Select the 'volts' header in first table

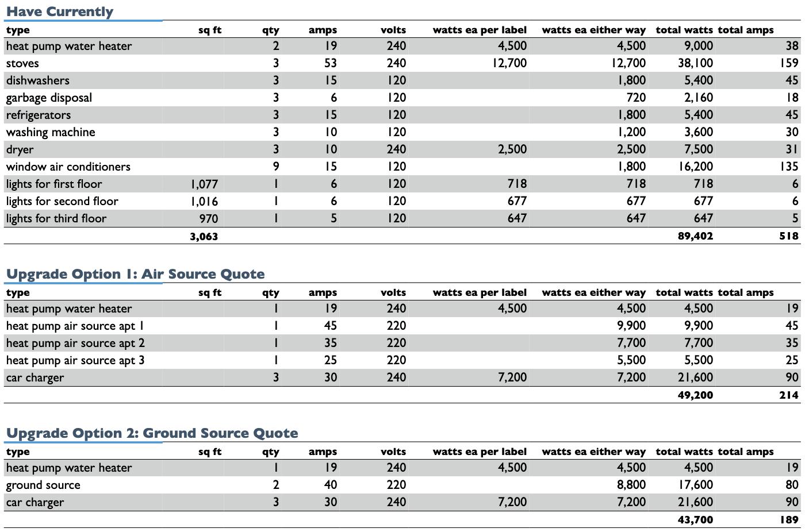393,30
